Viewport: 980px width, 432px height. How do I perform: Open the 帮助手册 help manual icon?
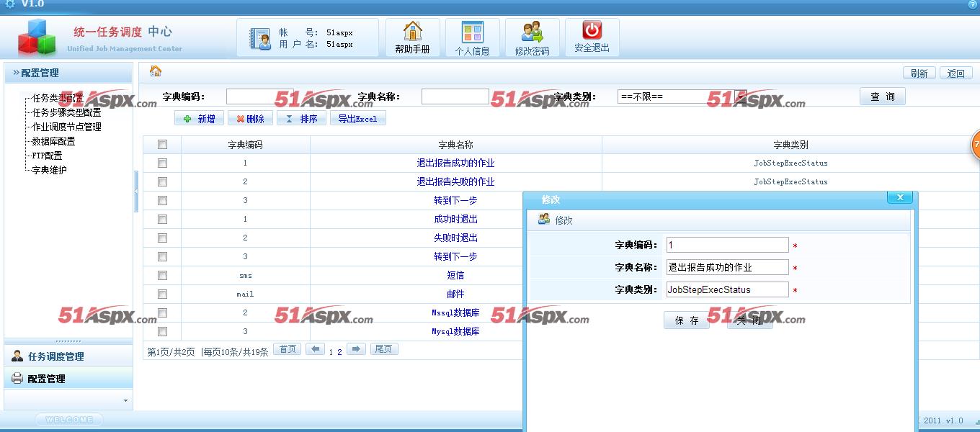(x=412, y=37)
